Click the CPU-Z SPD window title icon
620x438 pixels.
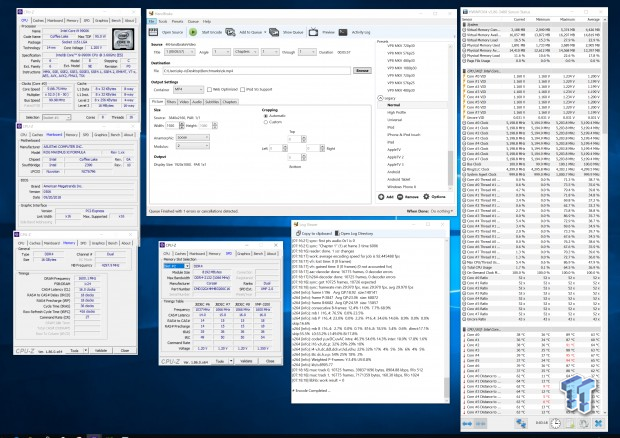pos(163,245)
